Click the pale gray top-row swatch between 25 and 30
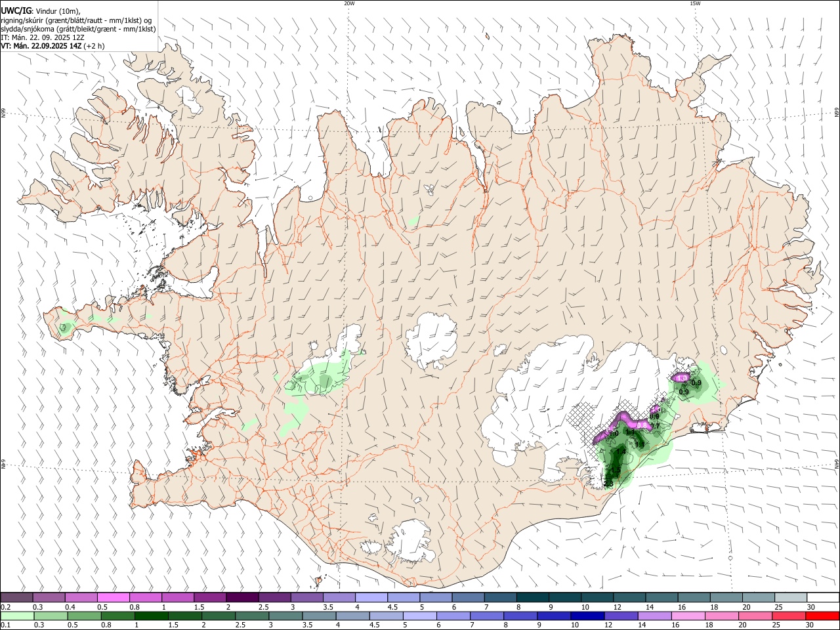Viewport: 840px width, 630px height. coord(791,598)
